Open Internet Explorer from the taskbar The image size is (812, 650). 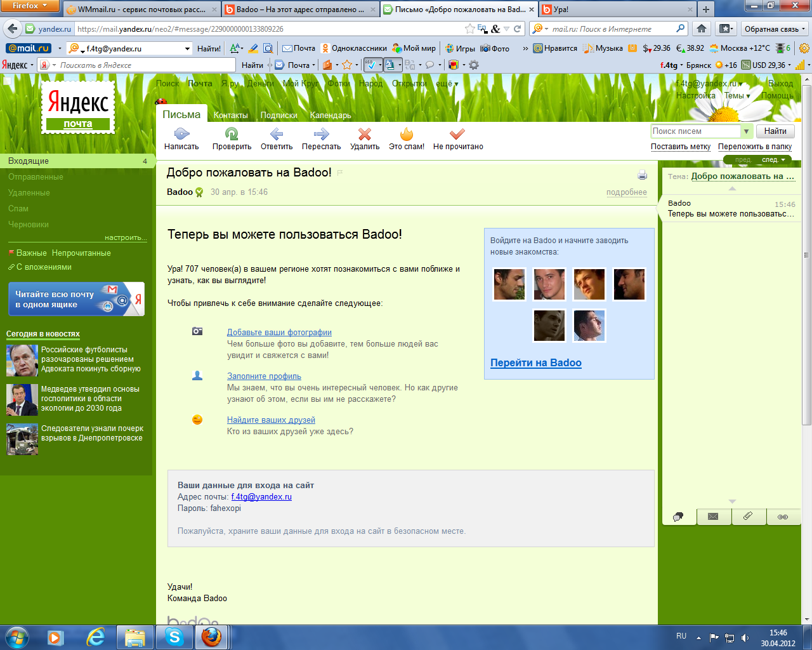[x=96, y=637]
